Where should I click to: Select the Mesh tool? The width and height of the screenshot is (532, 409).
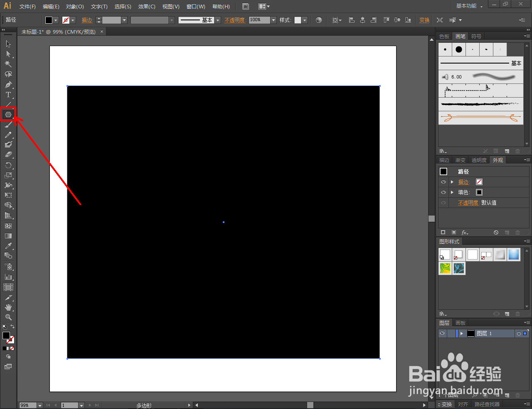(x=8, y=226)
